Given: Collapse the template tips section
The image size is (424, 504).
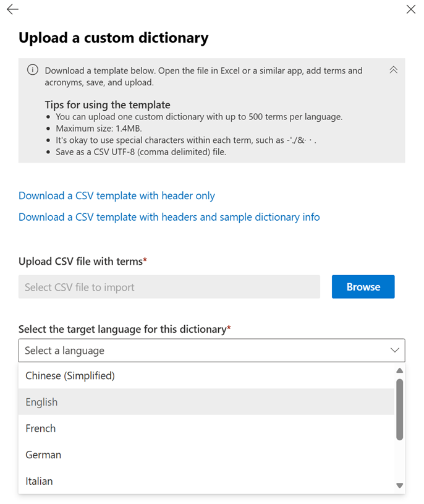Looking at the screenshot, I should coord(393,70).
